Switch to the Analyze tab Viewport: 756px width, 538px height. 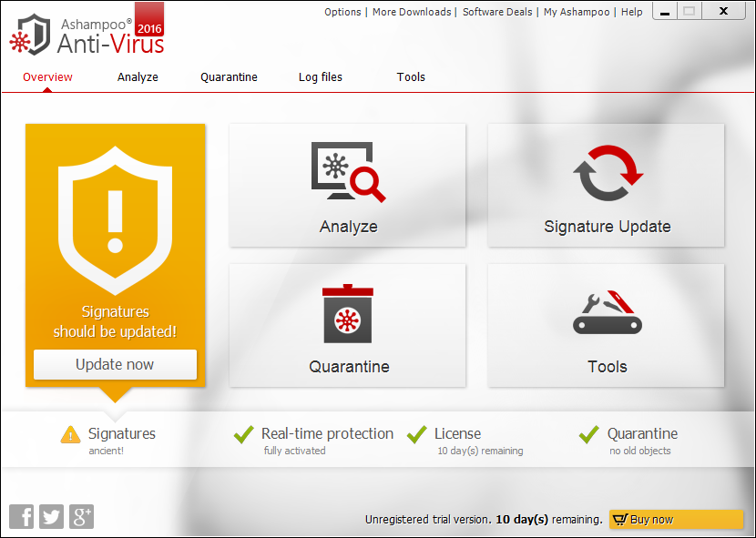pyautogui.click(x=138, y=77)
